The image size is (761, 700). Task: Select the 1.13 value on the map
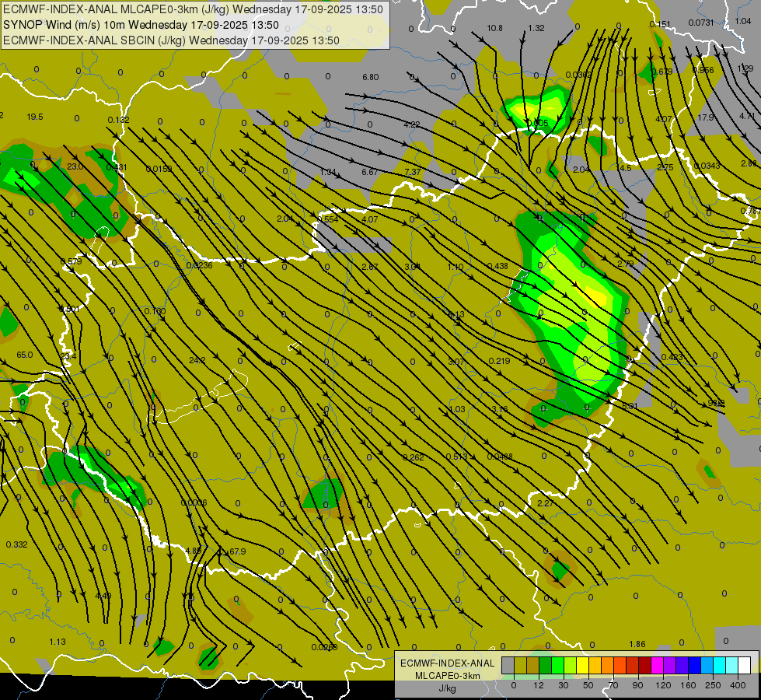tap(58, 642)
